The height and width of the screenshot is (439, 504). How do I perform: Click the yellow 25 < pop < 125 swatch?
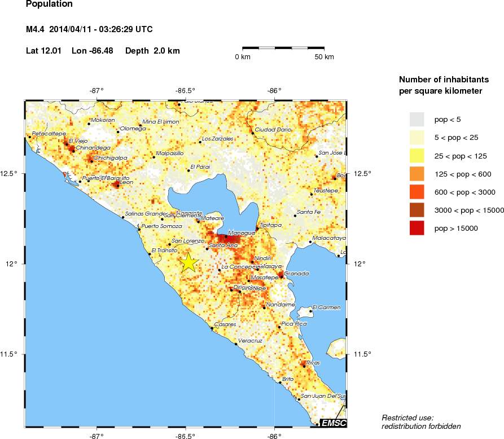point(416,156)
